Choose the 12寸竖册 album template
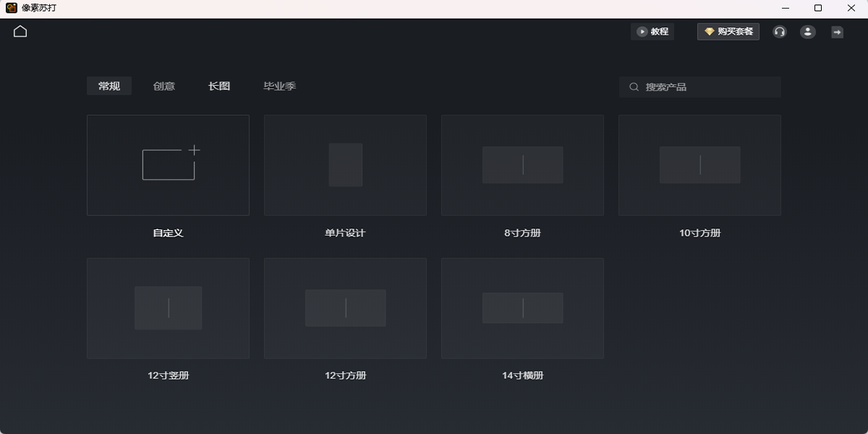 coord(168,308)
